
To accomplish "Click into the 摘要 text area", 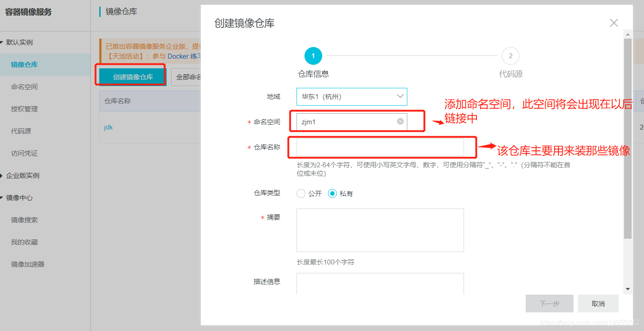I will point(380,230).
